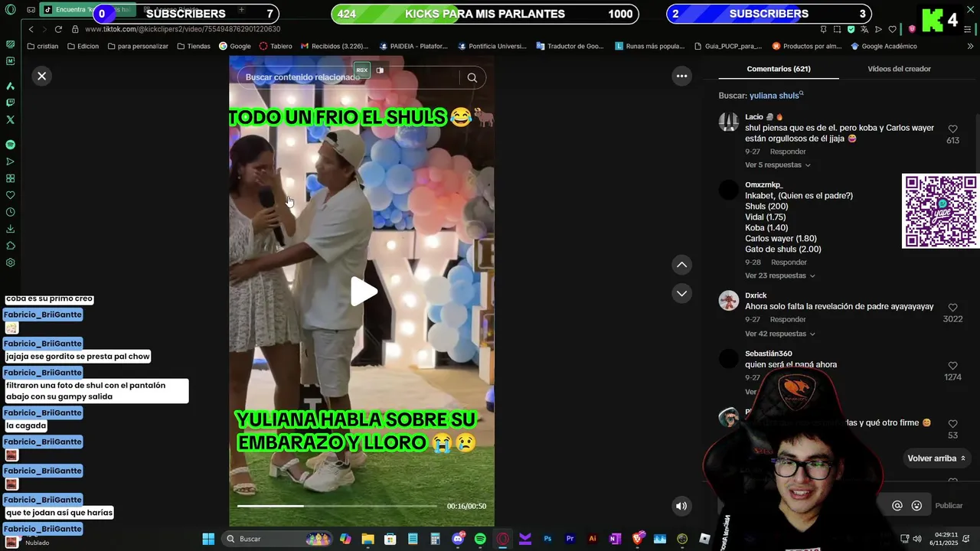Open the Google bookmark
Screen dimensions: 980x551
[235, 46]
